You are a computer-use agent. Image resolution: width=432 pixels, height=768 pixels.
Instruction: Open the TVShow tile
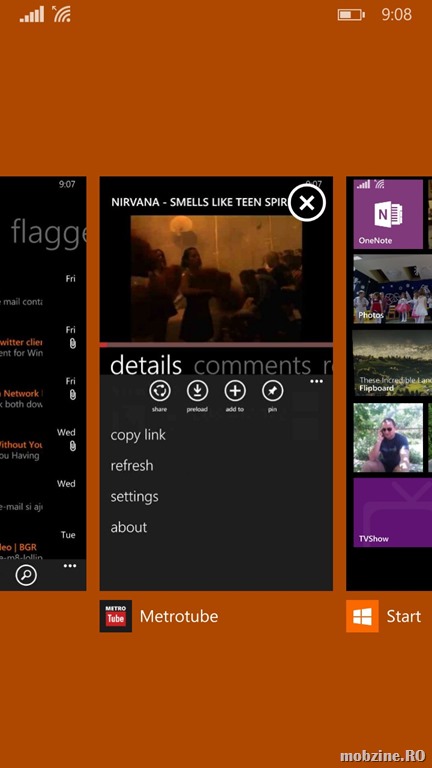click(x=392, y=512)
